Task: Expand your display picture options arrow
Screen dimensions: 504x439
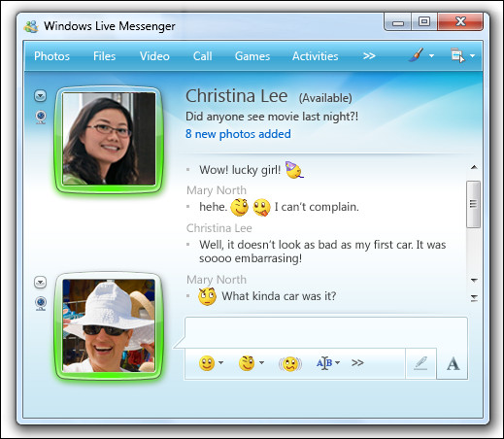Action: point(41,283)
